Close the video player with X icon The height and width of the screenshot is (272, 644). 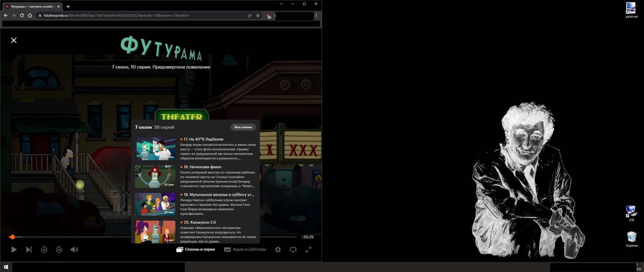pyautogui.click(x=14, y=40)
